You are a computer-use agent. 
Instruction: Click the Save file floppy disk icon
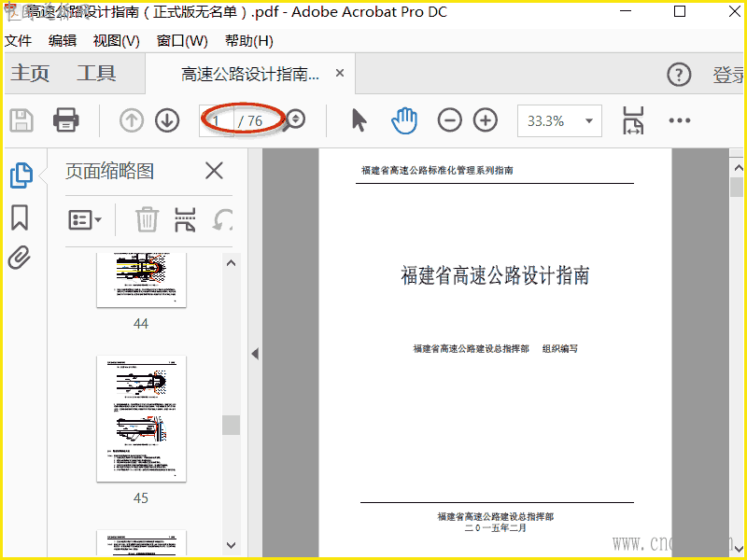coord(21,120)
